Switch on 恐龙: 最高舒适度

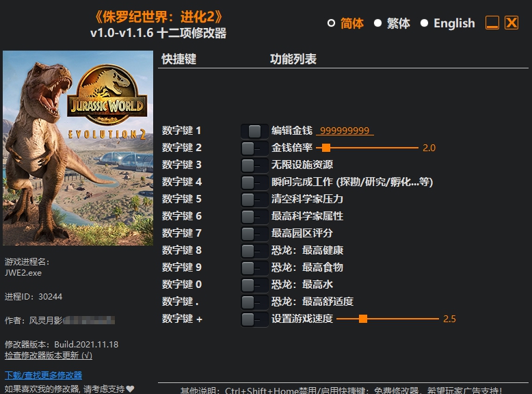point(254,302)
